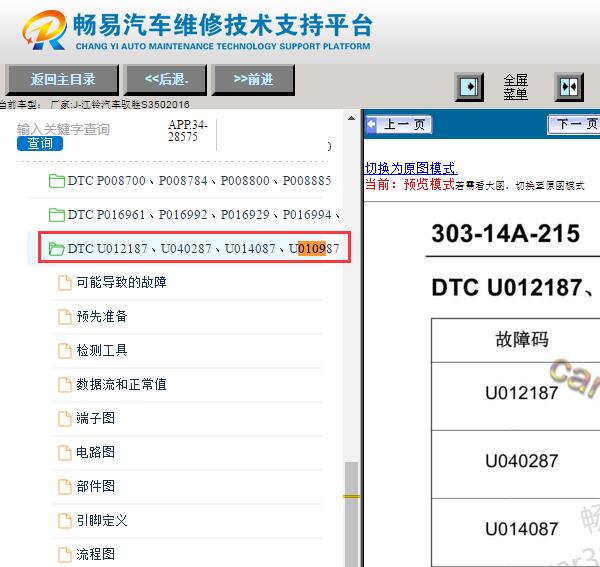This screenshot has width=600, height=567.
Task: Open folder icon of DTC P016961 row
Action: click(x=57, y=215)
